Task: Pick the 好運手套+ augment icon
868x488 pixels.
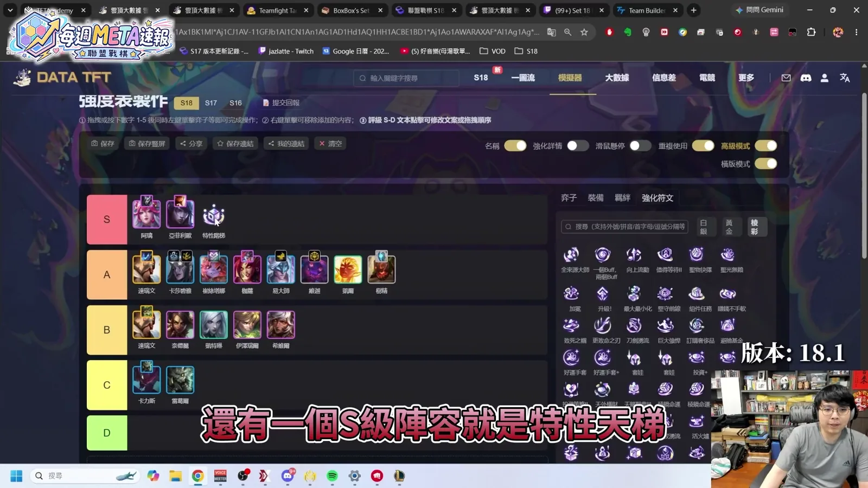Action: pyautogui.click(x=602, y=357)
